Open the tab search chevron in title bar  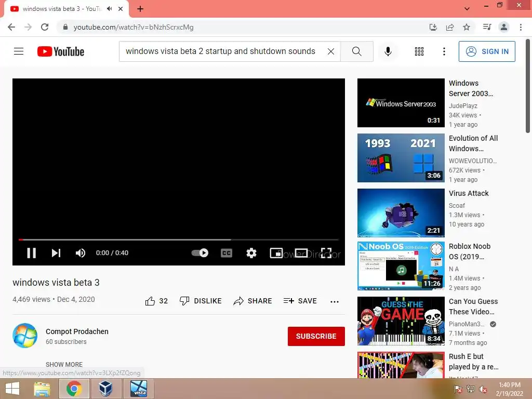click(x=467, y=9)
